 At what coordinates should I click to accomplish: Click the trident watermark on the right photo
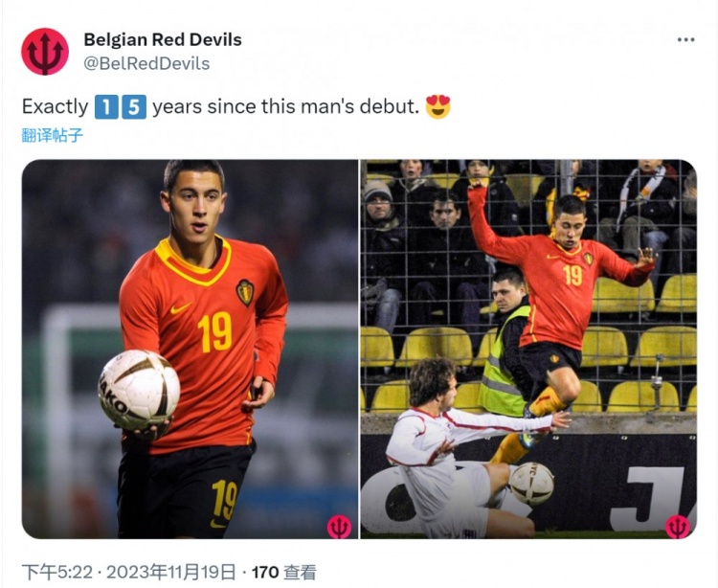(677, 527)
